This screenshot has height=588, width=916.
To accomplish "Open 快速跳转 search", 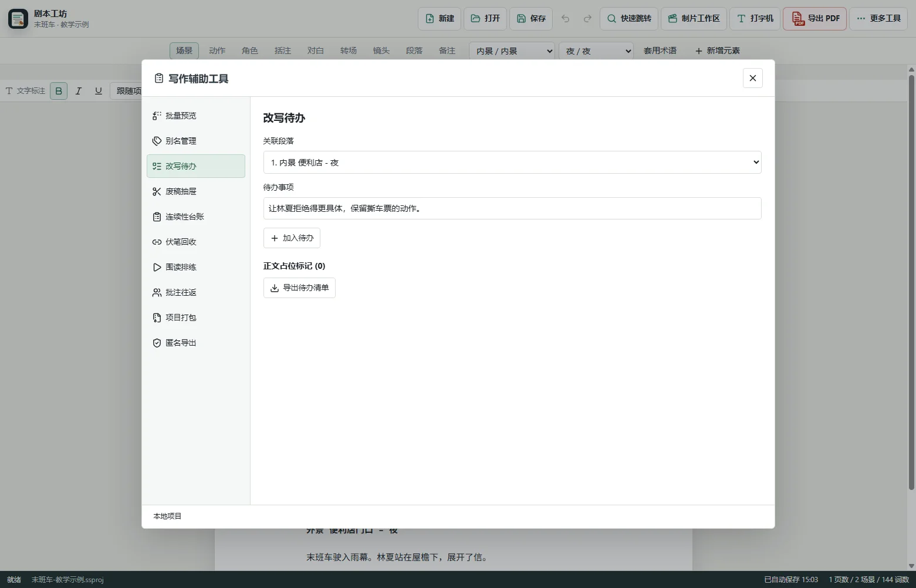I will (629, 19).
